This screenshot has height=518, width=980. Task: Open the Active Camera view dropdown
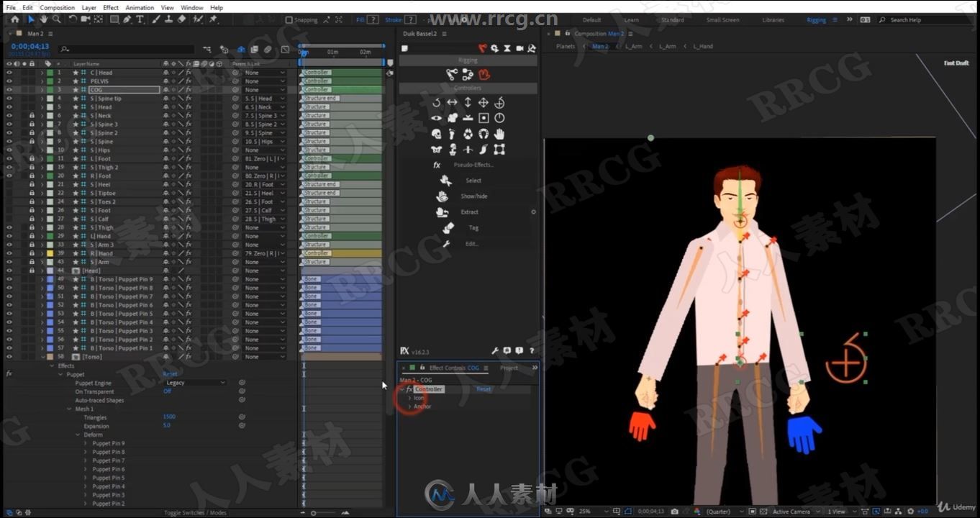[x=795, y=512]
